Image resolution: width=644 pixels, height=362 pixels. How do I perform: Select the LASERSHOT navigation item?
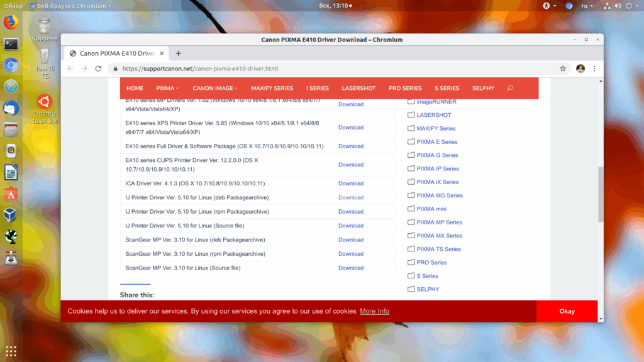click(358, 88)
